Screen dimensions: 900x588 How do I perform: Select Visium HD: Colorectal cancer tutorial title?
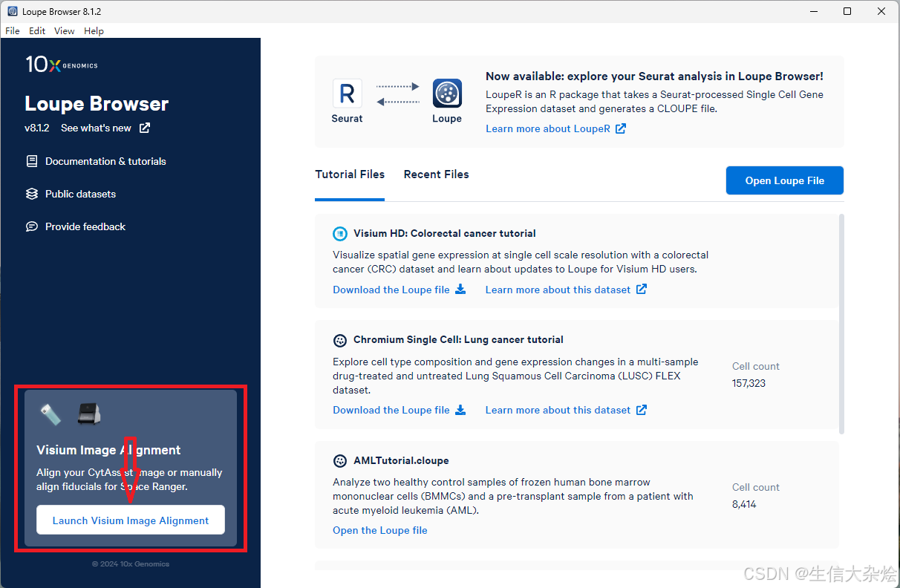pos(444,233)
